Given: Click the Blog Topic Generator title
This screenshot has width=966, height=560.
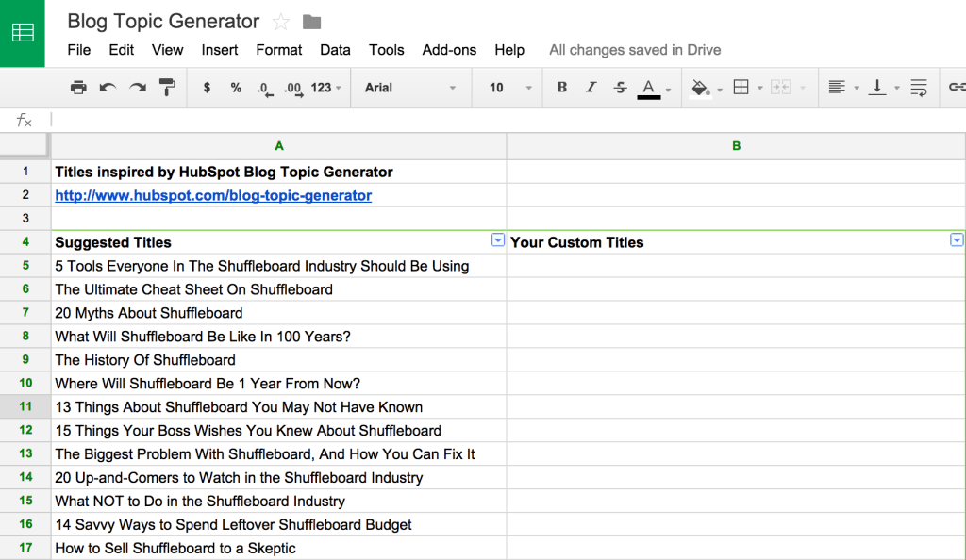Looking at the screenshot, I should tap(163, 22).
